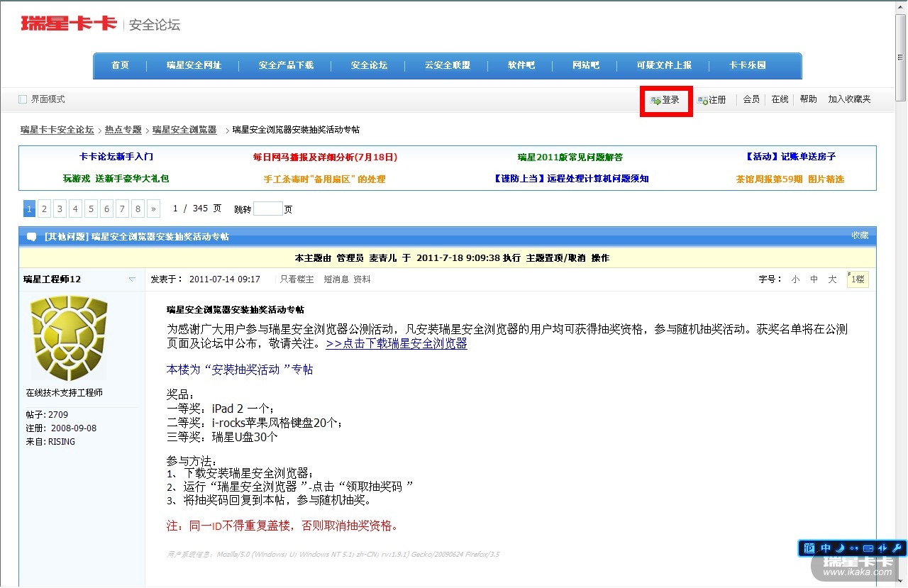Open the poster's 资料 link
This screenshot has width=908, height=588.
(362, 279)
